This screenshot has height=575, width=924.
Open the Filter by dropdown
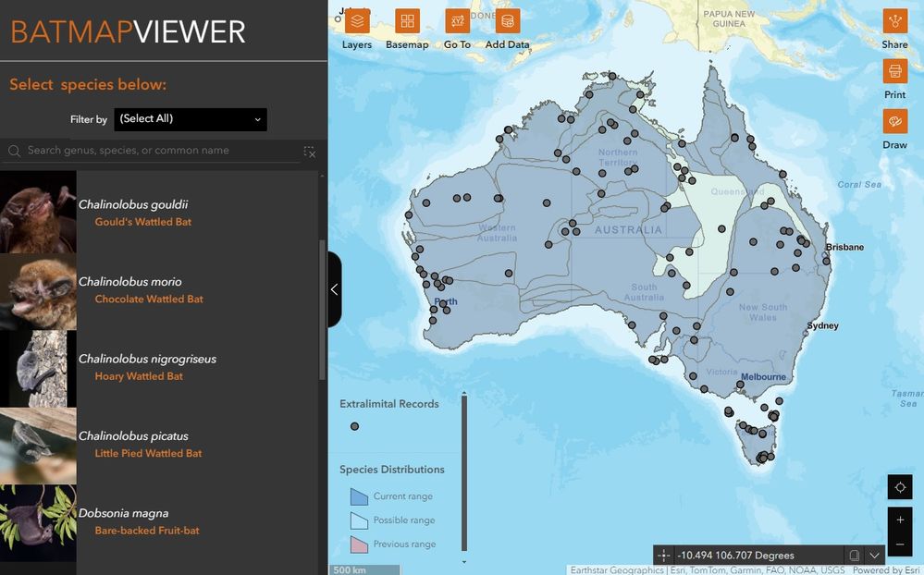pyautogui.click(x=191, y=119)
